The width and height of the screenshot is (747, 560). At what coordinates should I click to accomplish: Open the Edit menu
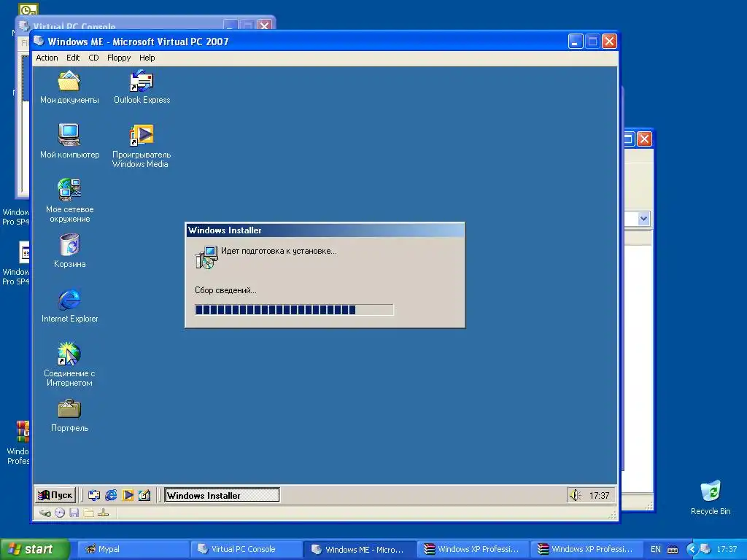pos(73,58)
